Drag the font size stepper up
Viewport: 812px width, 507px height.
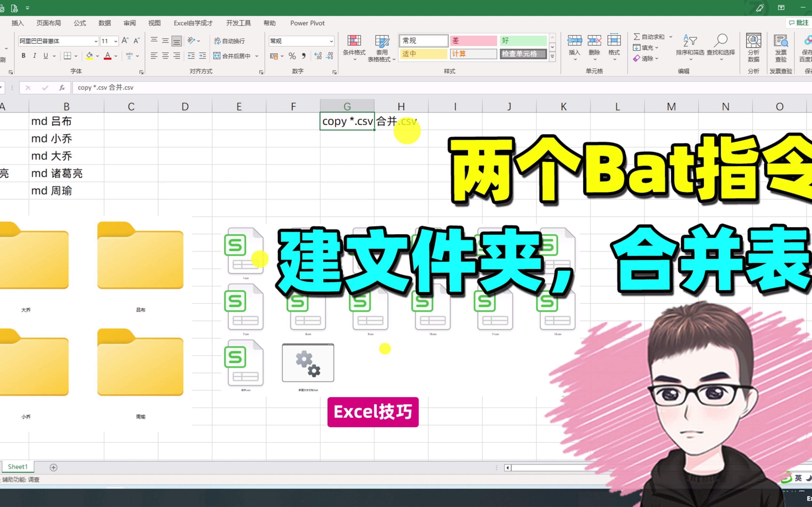(125, 40)
